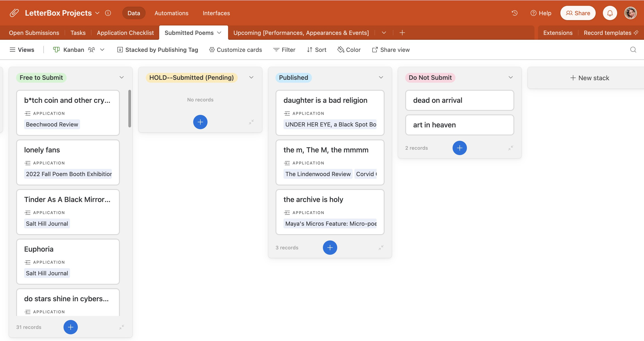Open search with the magnifier icon
This screenshot has width=644, height=341.
tap(633, 50)
